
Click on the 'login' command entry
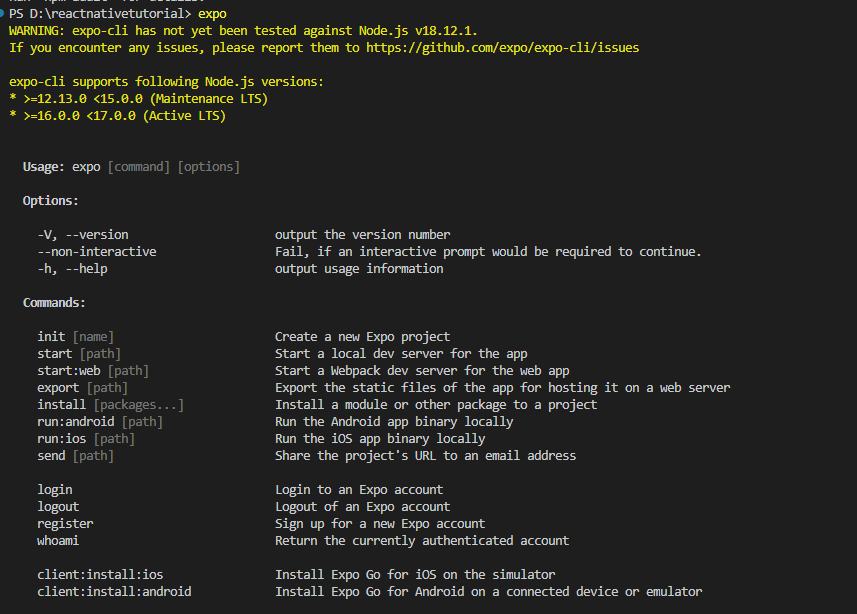pos(55,490)
